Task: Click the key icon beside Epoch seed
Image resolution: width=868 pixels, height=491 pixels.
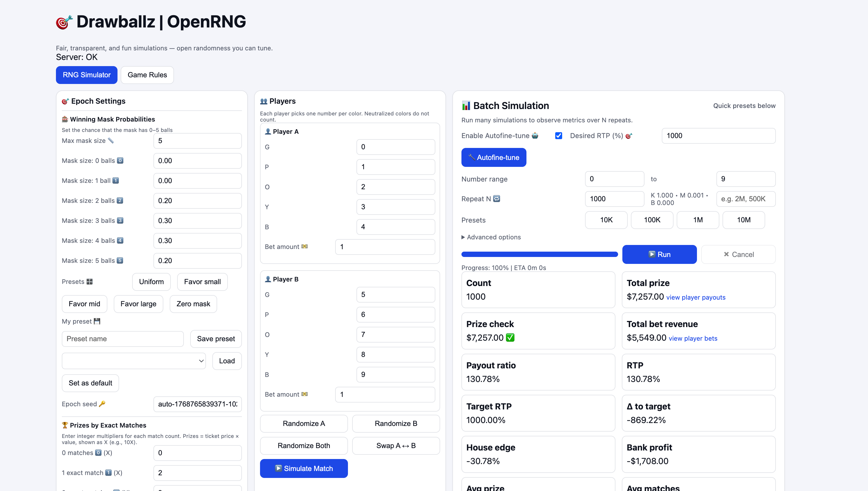Action: 102,404
